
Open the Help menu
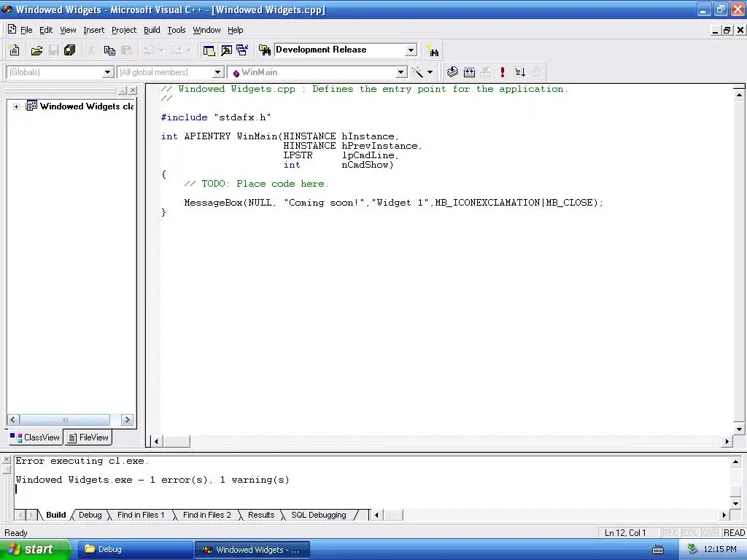click(x=236, y=30)
